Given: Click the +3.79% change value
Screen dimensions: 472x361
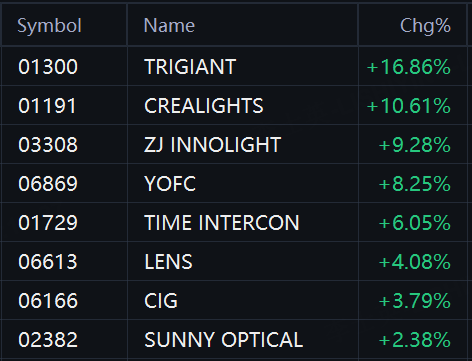Looking at the screenshot, I should click(x=415, y=301).
